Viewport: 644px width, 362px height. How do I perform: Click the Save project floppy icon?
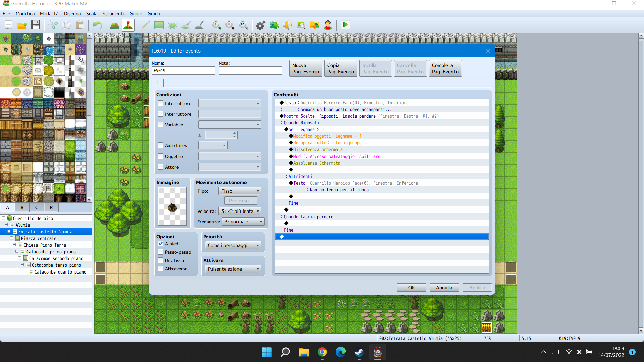click(36, 25)
